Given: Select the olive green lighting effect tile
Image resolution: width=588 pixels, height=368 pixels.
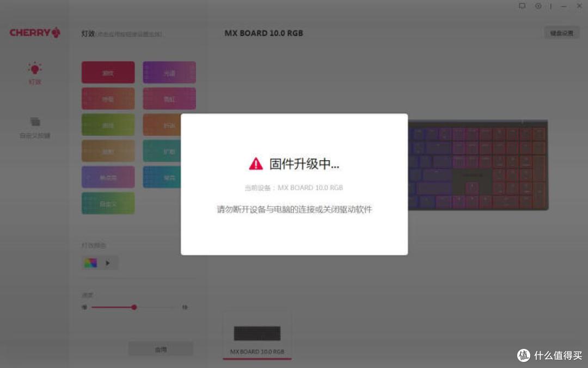Looking at the screenshot, I should pyautogui.click(x=108, y=125).
